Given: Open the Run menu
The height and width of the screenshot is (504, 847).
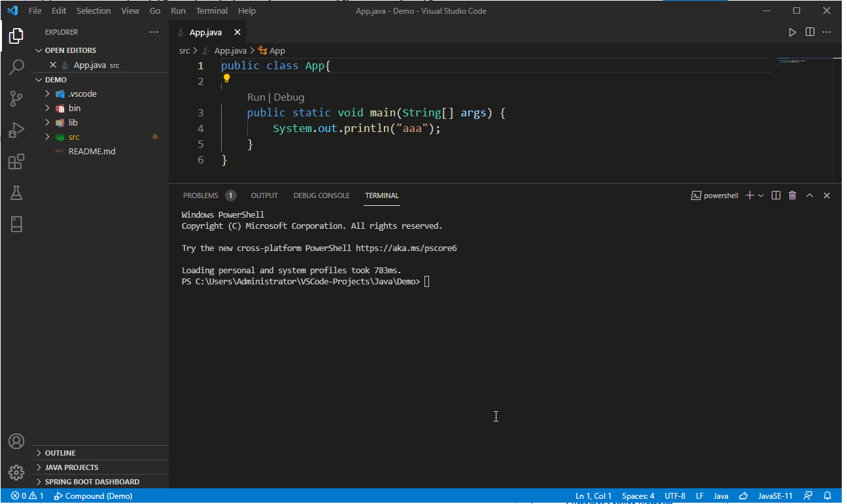Looking at the screenshot, I should click(x=178, y=11).
